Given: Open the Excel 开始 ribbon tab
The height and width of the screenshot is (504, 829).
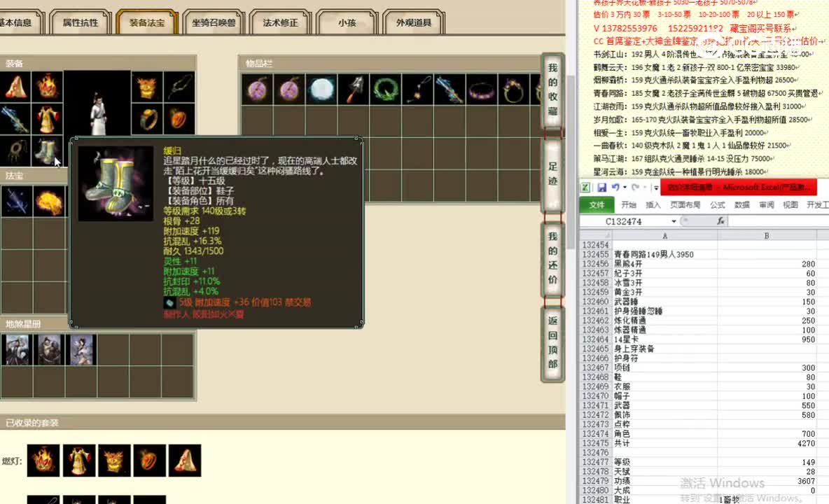Looking at the screenshot, I should tap(629, 205).
